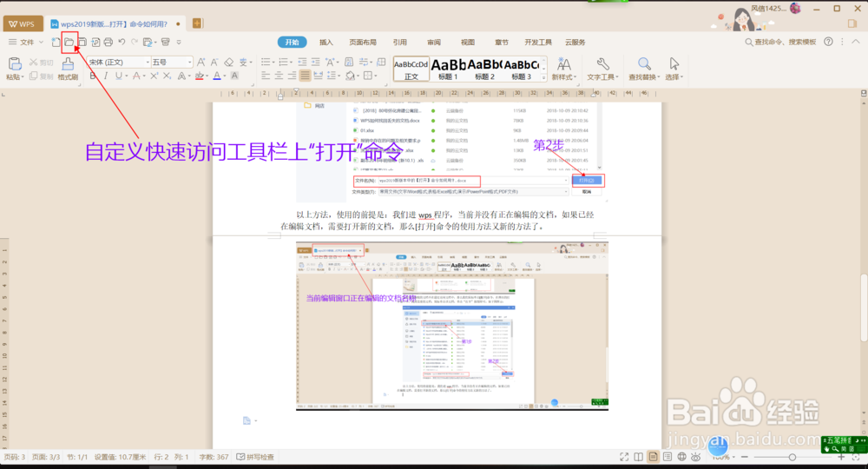The height and width of the screenshot is (469, 868).
Task: Click the numbered list icon
Action: point(284,62)
